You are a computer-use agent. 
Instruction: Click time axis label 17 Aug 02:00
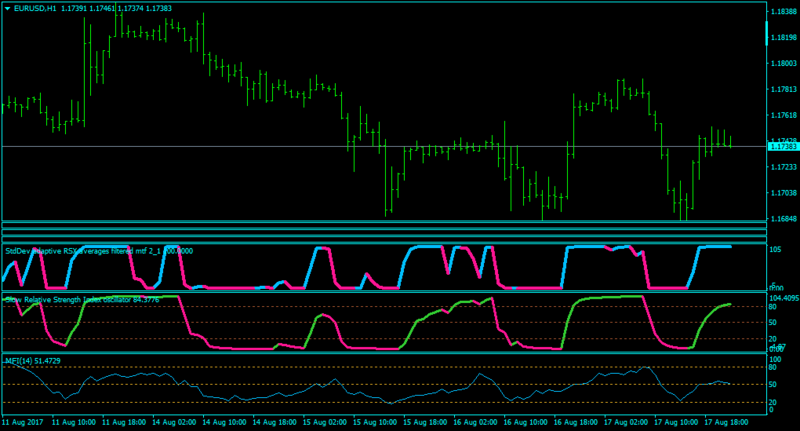626,422
